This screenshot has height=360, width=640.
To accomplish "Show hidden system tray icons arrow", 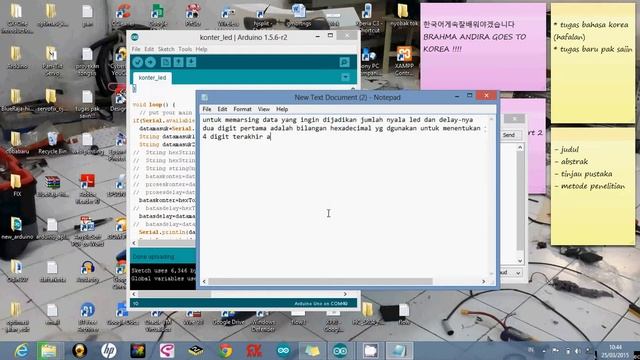I will [544, 351].
